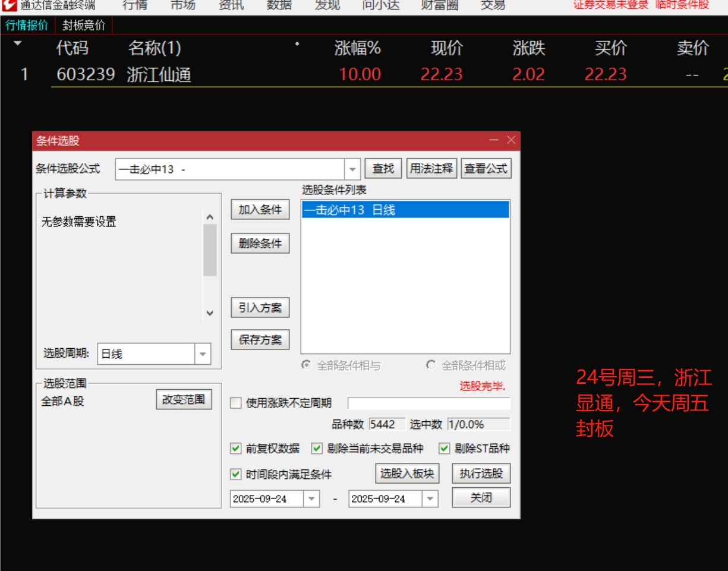Click the 查看公式 button
Screen dimensions: 728x571
point(486,169)
